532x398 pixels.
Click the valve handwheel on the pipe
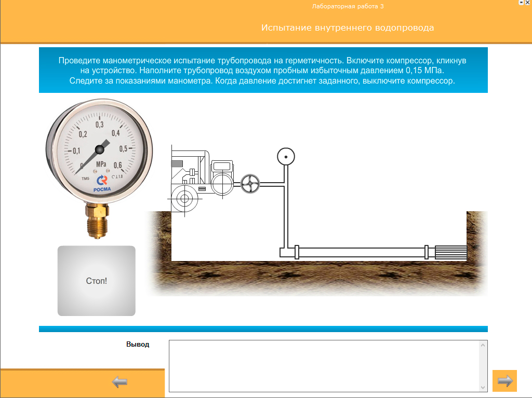pyautogui.click(x=250, y=183)
